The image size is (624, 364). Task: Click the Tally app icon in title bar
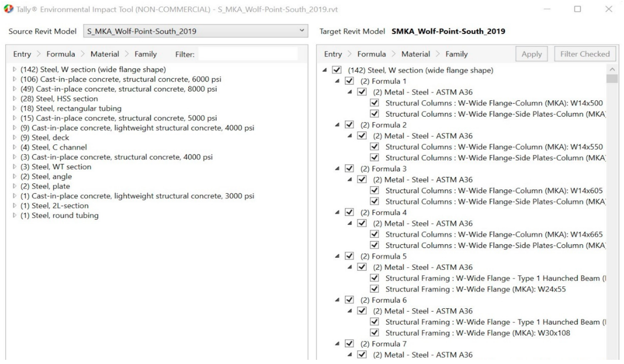point(8,9)
